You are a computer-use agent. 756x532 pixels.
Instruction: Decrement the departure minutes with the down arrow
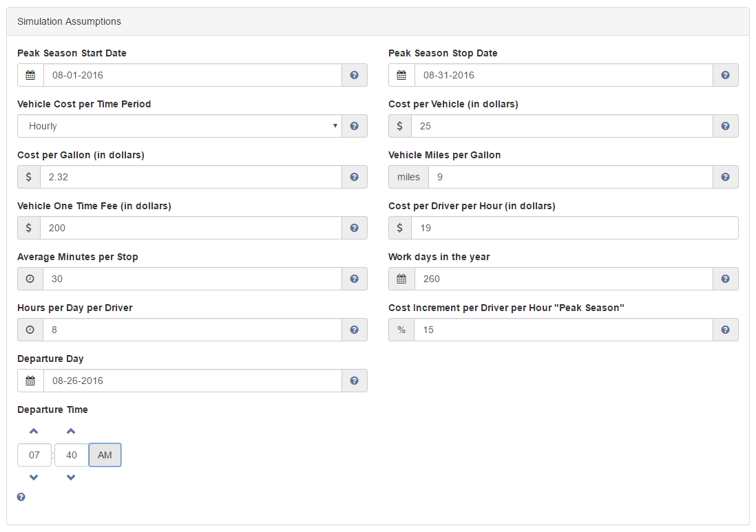(x=71, y=477)
